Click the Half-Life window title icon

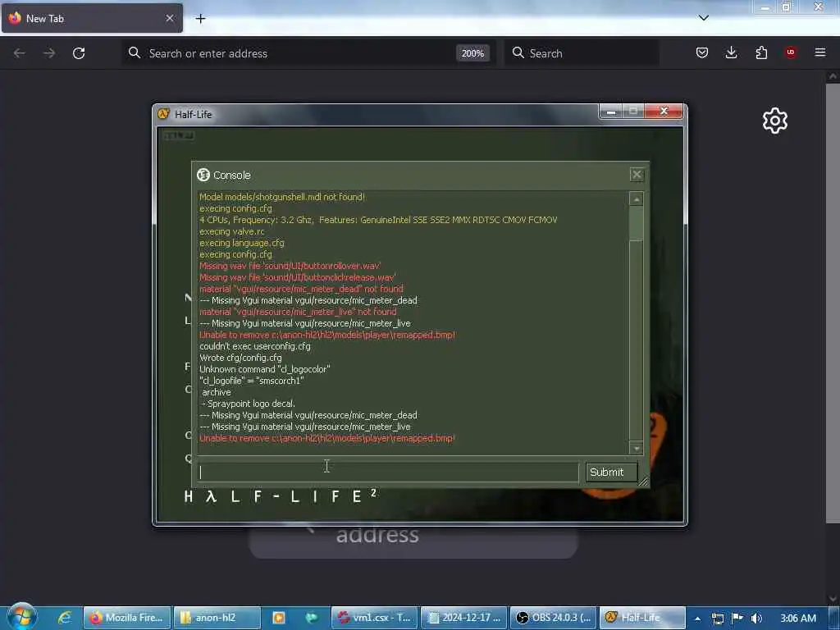click(163, 113)
